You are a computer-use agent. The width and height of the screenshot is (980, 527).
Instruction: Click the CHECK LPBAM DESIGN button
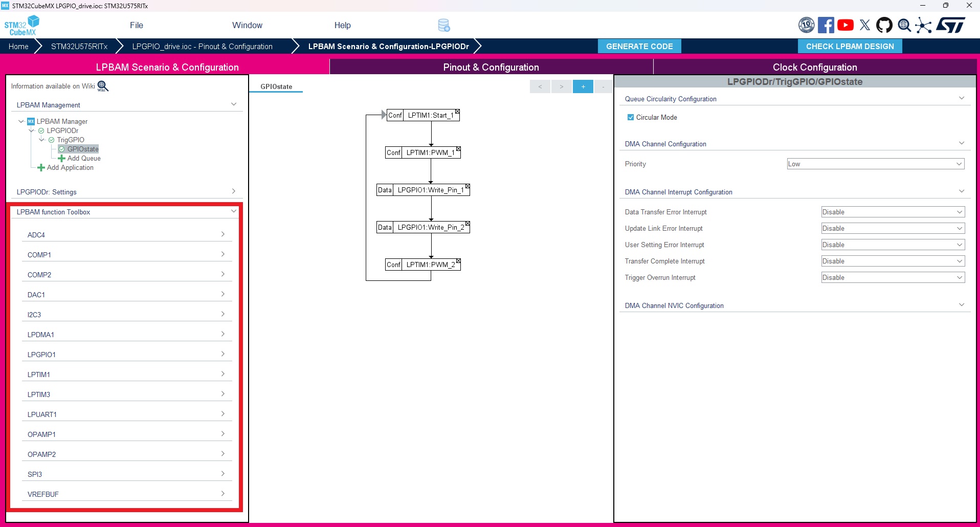[x=849, y=46]
